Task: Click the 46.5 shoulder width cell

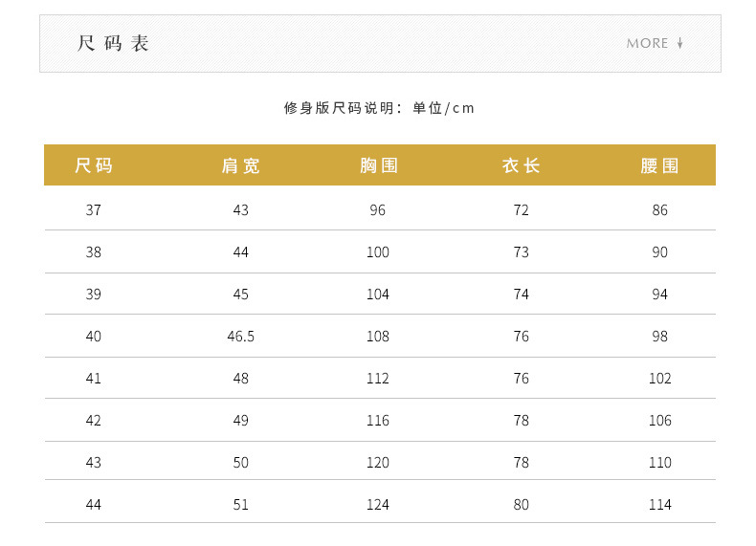Action: click(x=240, y=336)
